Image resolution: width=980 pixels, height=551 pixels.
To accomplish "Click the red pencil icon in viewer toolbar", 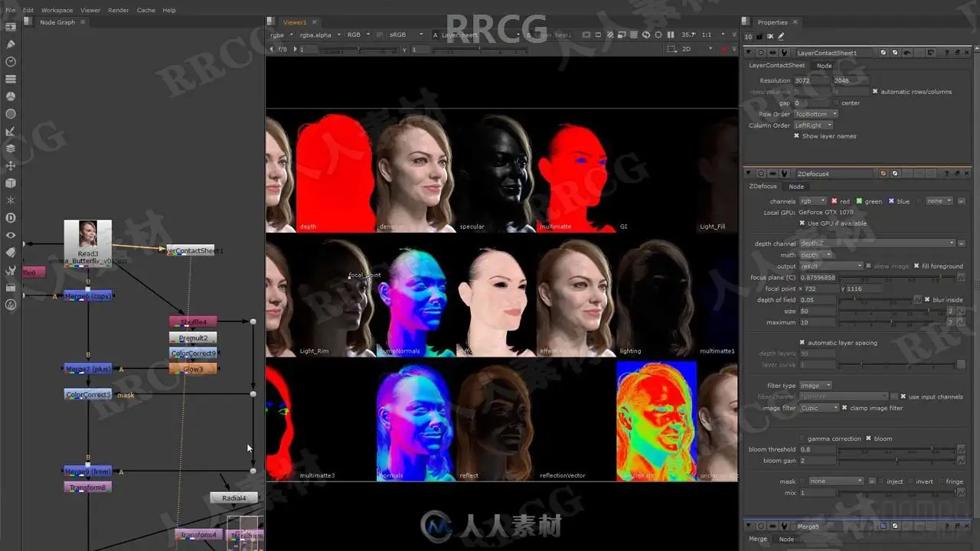I will (x=724, y=49).
